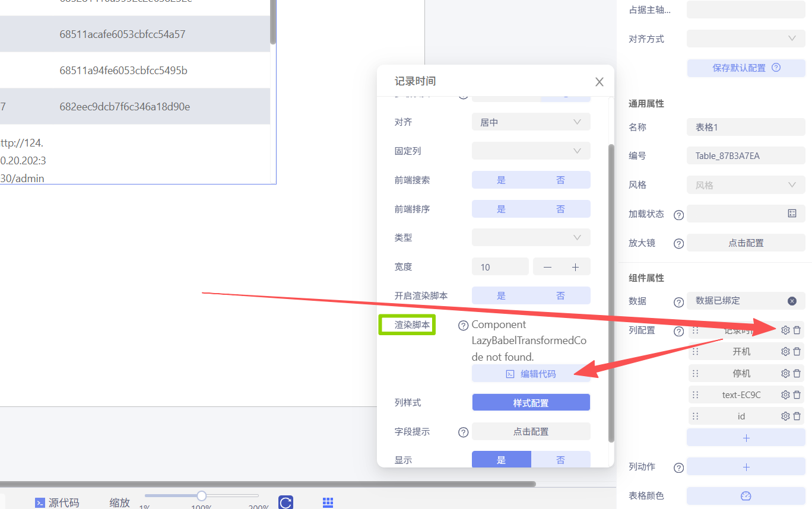Click the 样式配置 button
The image size is (812, 509).
[531, 403]
